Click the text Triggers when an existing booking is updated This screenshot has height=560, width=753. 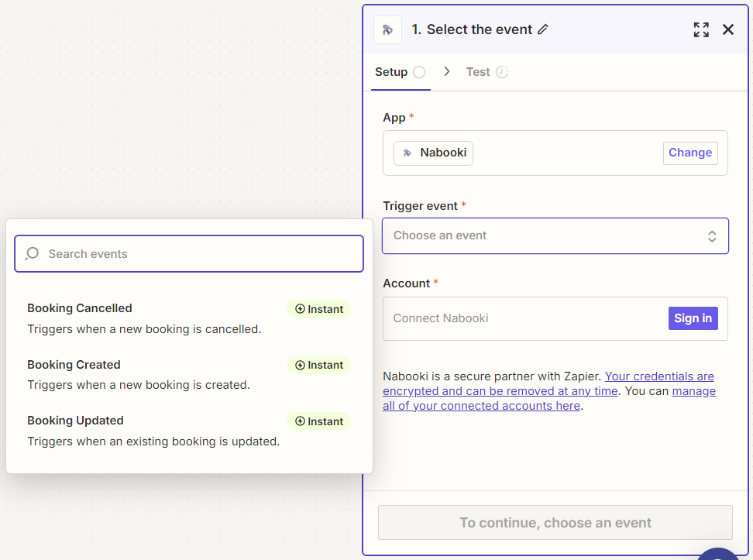(153, 441)
